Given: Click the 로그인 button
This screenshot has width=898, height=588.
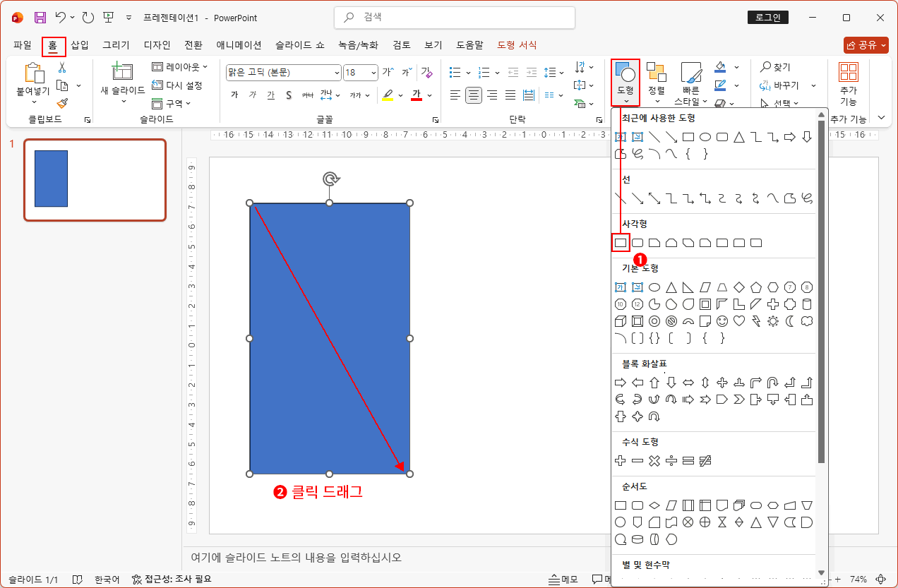Looking at the screenshot, I should (x=767, y=17).
